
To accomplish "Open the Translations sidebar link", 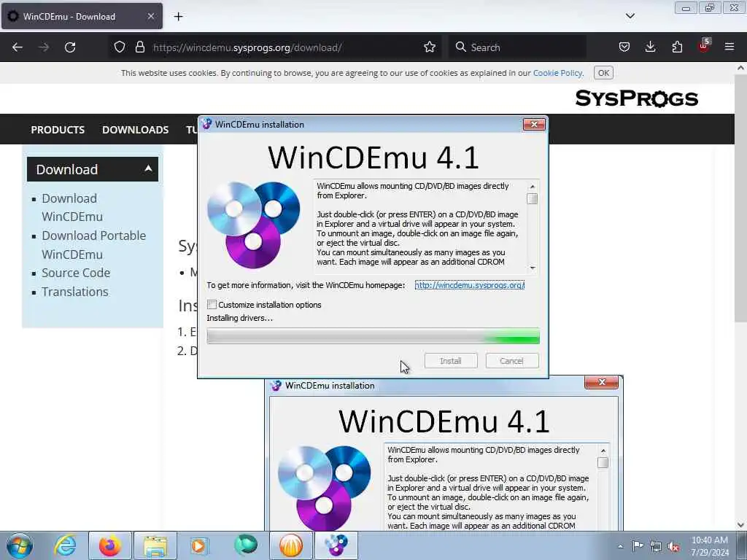I will click(x=75, y=292).
